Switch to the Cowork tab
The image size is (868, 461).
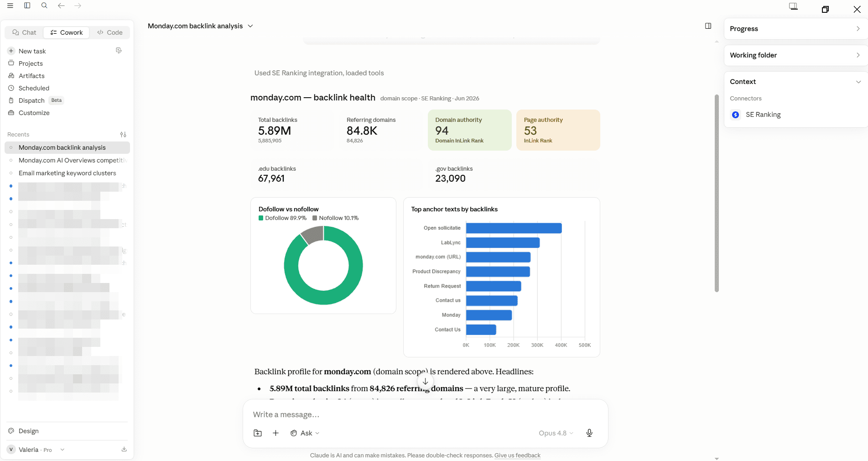coord(67,32)
